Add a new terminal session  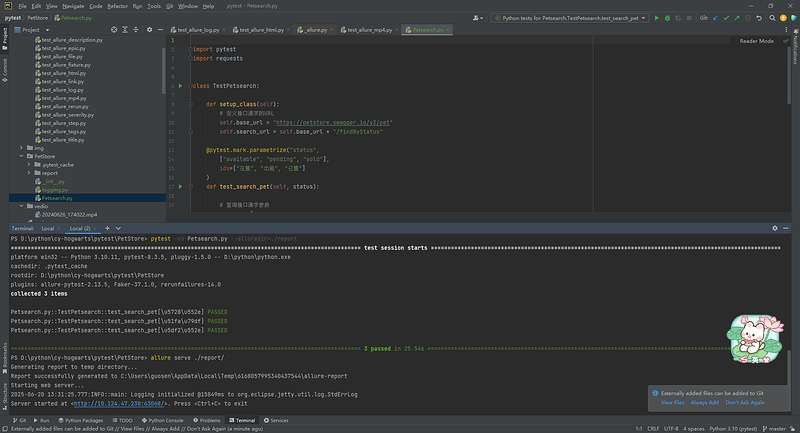pos(107,228)
